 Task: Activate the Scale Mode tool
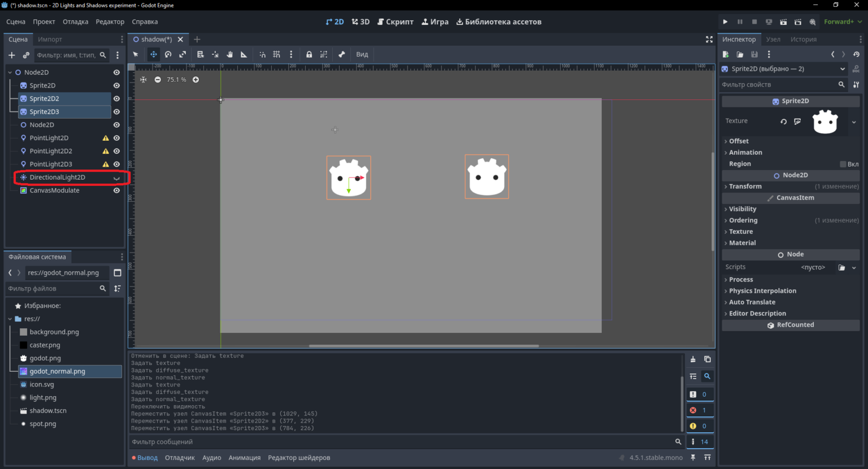[183, 54]
